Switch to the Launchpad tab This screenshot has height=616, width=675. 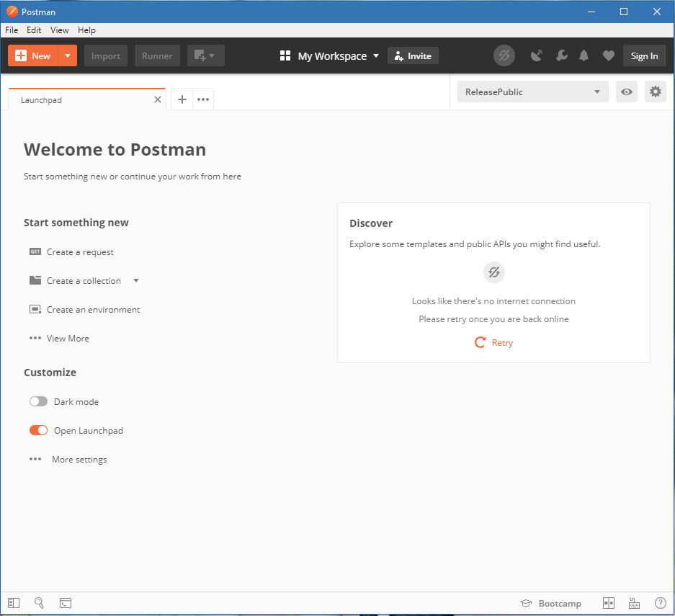[41, 99]
